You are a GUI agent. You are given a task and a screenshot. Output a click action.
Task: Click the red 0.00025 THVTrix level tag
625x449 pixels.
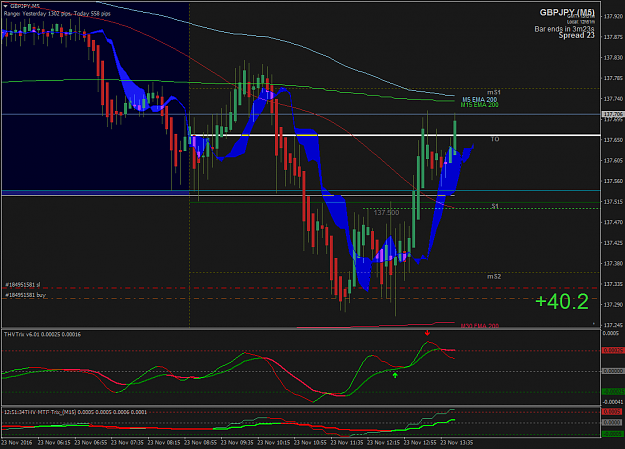(613, 351)
